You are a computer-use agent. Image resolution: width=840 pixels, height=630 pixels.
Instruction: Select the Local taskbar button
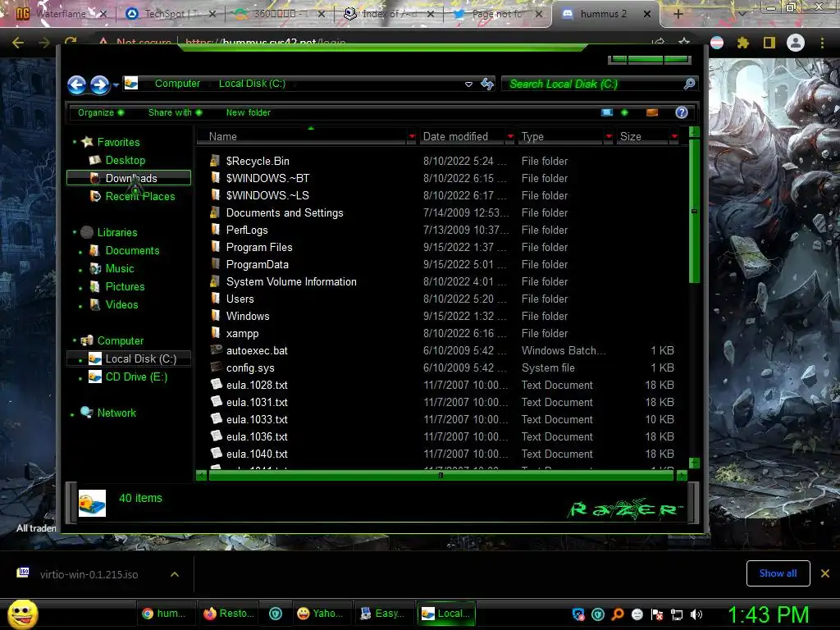click(x=447, y=614)
